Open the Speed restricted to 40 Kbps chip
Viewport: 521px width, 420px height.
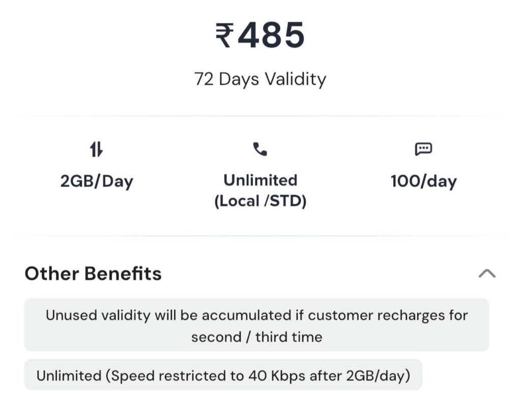(223, 375)
